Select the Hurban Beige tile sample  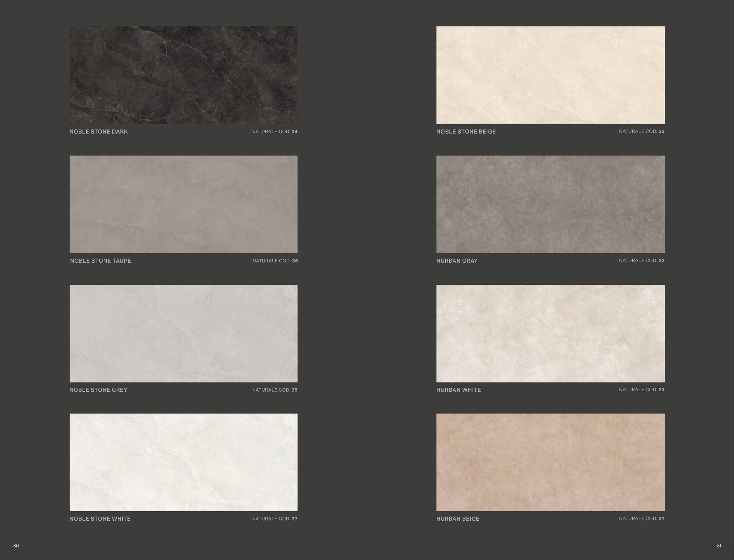(x=550, y=462)
